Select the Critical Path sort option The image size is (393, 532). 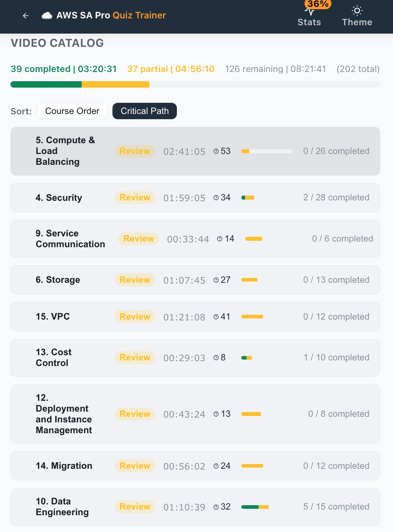click(144, 111)
